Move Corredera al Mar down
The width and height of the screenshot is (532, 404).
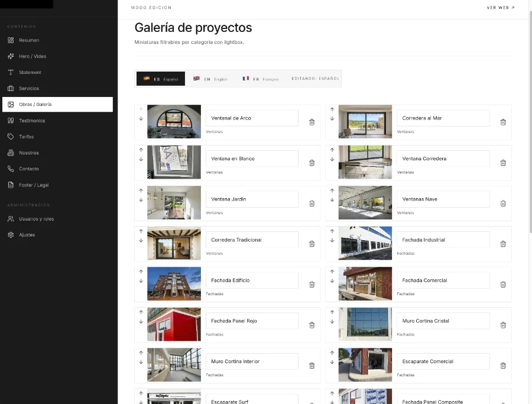[x=332, y=119]
